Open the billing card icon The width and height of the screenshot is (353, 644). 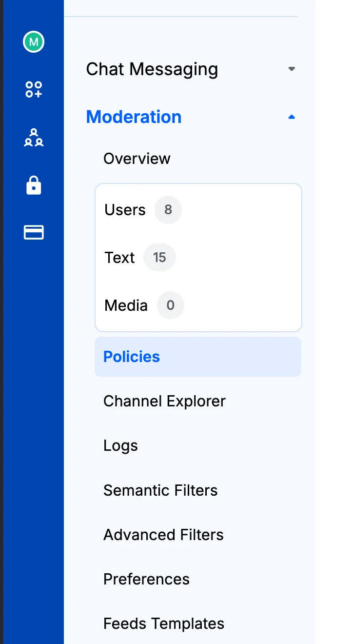click(33, 233)
